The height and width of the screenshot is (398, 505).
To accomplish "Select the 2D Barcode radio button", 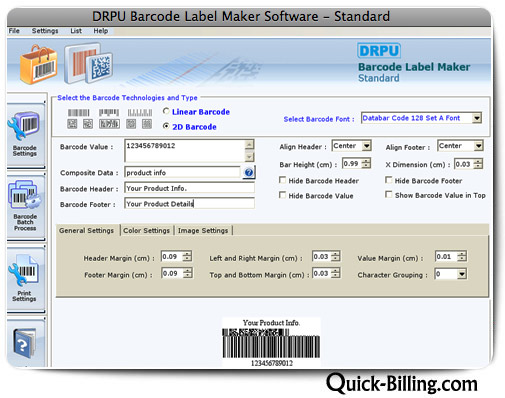I will pyautogui.click(x=166, y=126).
